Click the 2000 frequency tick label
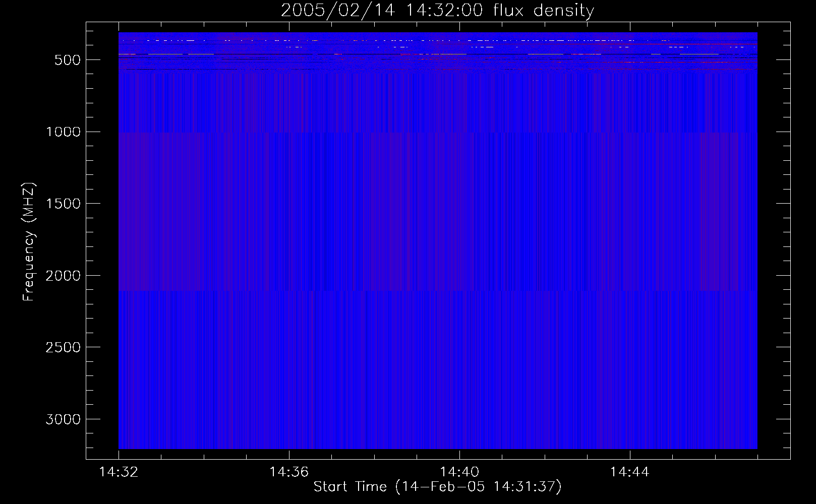Image resolution: width=816 pixels, height=504 pixels. [63, 276]
